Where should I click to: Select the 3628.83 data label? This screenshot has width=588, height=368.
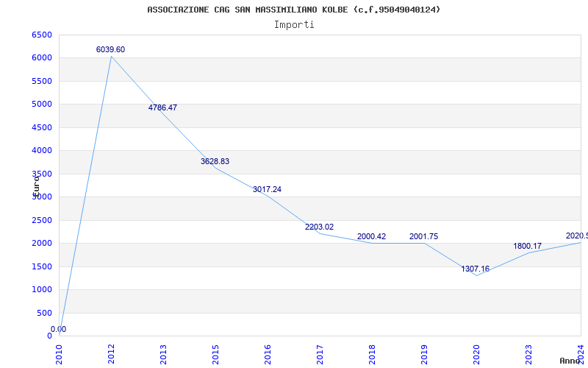(215, 161)
